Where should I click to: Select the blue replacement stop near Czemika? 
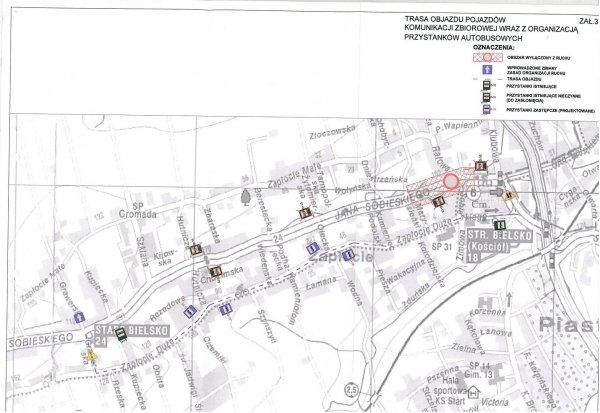pyautogui.click(x=226, y=308)
